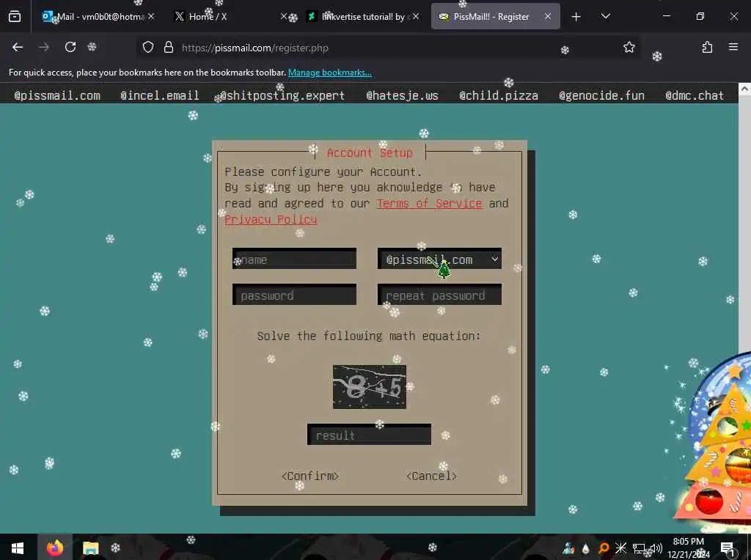This screenshot has width=751, height=560.
Task: Click the Confirm button
Action: click(x=310, y=476)
